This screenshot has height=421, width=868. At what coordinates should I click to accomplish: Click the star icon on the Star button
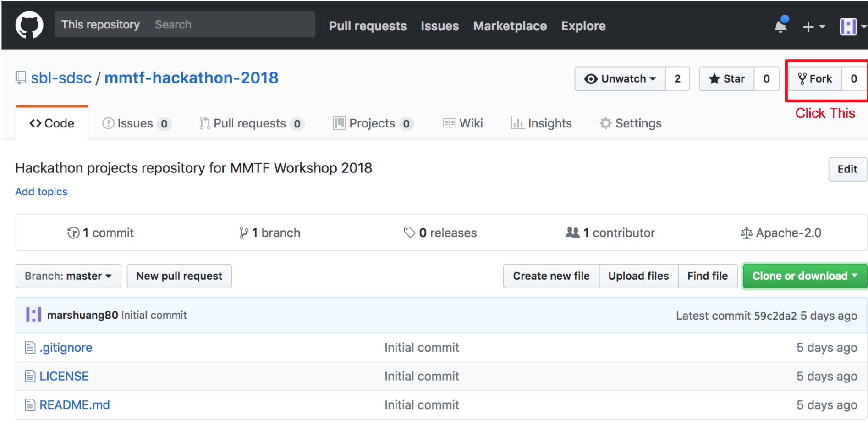point(714,79)
